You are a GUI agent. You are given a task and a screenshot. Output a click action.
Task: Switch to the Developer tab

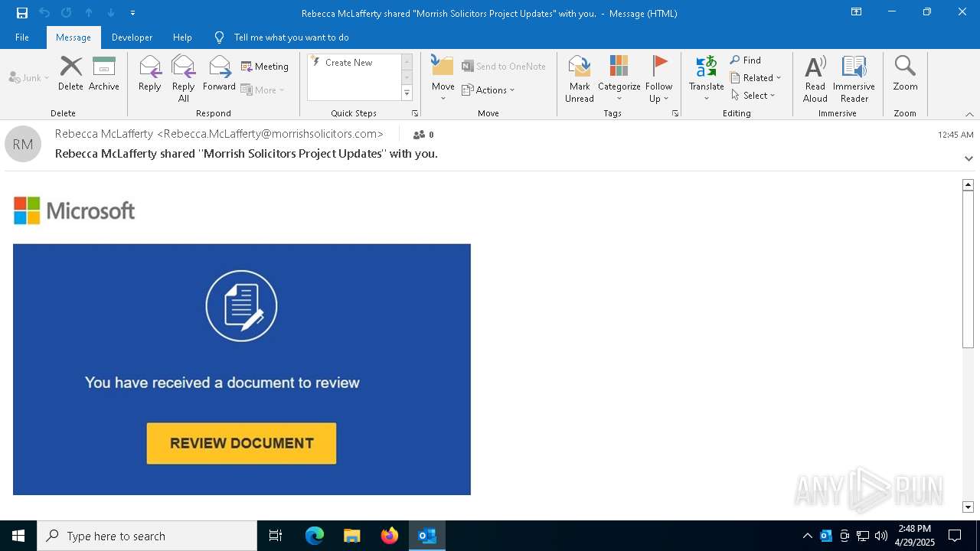click(132, 37)
